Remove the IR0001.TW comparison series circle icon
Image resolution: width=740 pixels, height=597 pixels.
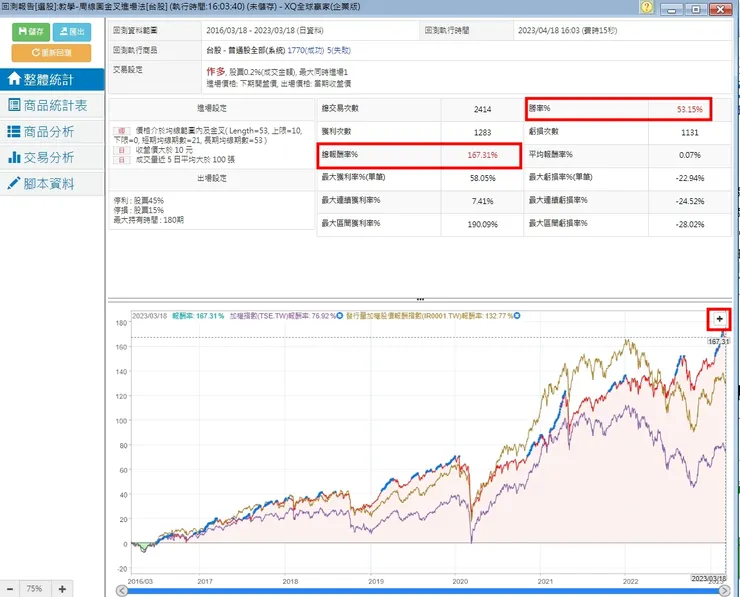(517, 316)
